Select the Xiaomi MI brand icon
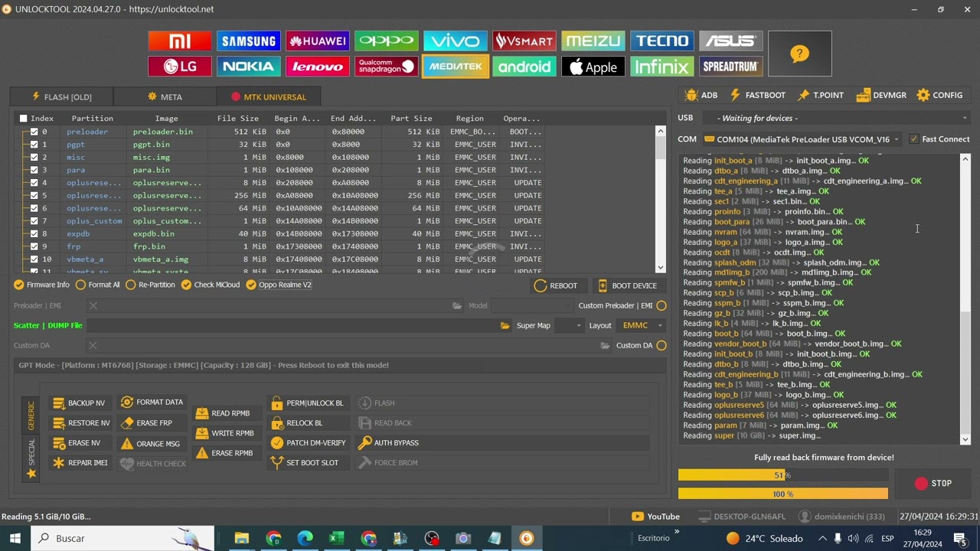Image resolution: width=980 pixels, height=551 pixels. [x=180, y=41]
